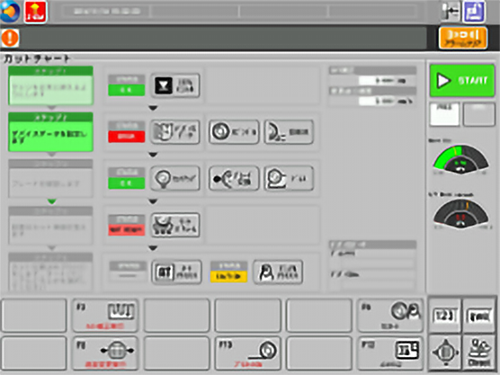Click the F6 disc and magnifier function key
Image resolution: width=500 pixels, height=375 pixels.
tap(390, 315)
